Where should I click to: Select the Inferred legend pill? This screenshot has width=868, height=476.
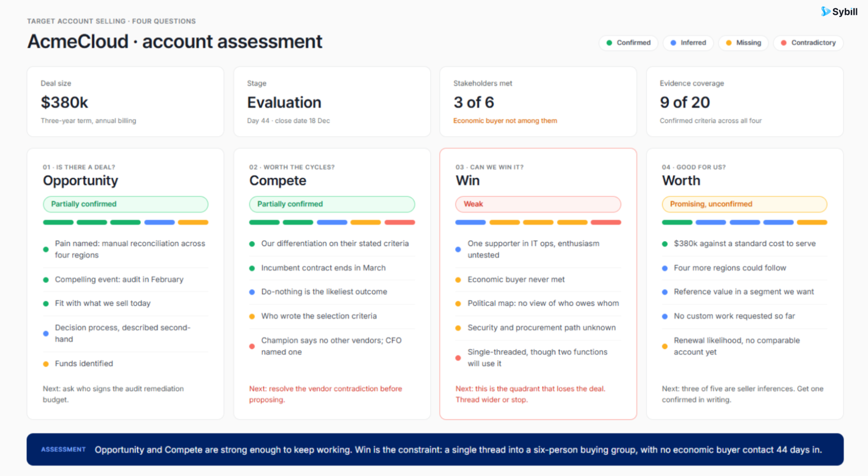688,43
